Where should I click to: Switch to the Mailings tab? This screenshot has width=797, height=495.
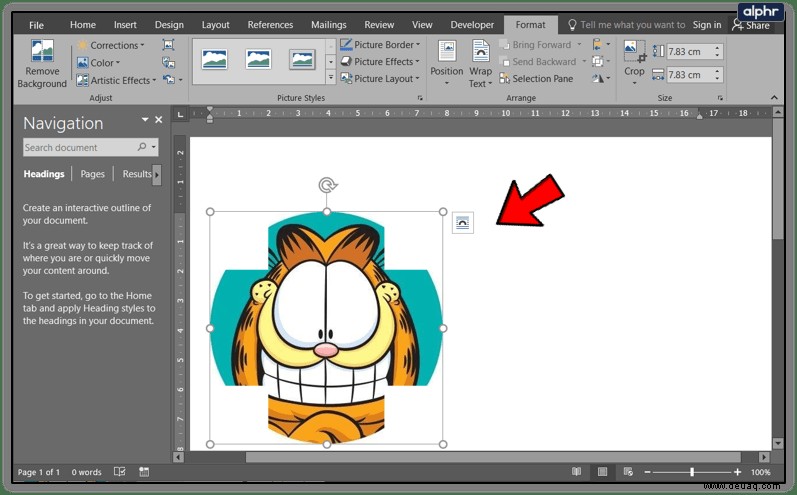(329, 25)
